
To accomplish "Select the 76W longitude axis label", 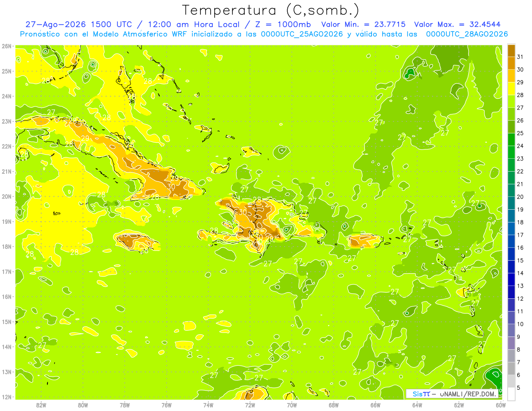I will [166, 405].
